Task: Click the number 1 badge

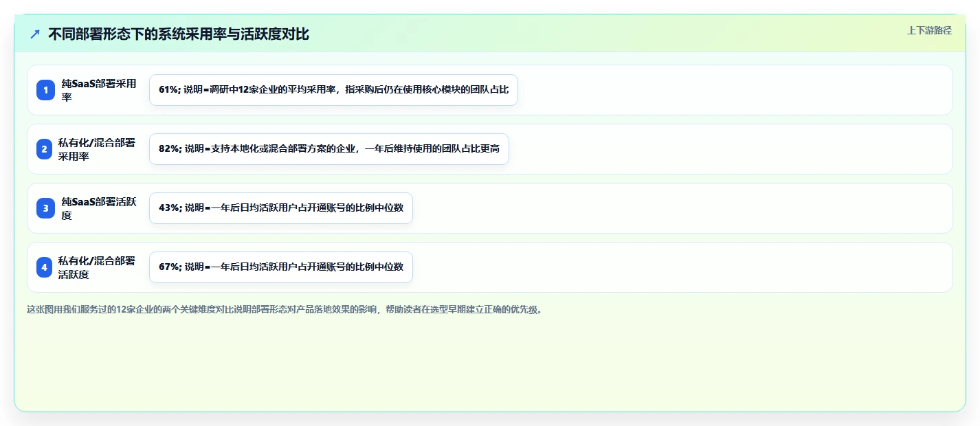Action: [45, 90]
